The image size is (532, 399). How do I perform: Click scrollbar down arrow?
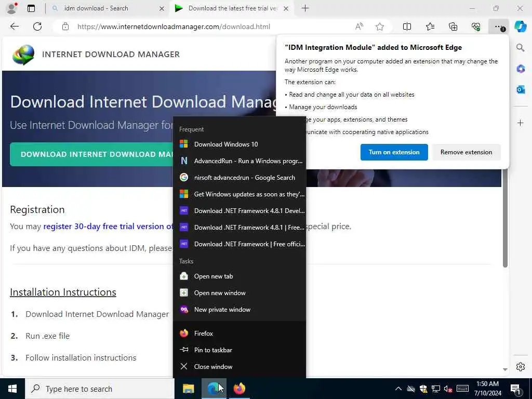(x=505, y=369)
